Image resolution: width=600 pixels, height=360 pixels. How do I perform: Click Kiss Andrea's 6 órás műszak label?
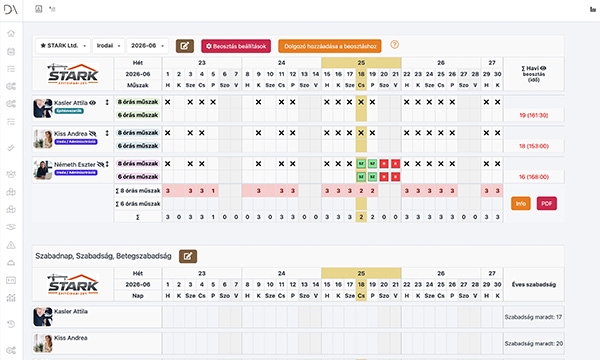[138, 146]
